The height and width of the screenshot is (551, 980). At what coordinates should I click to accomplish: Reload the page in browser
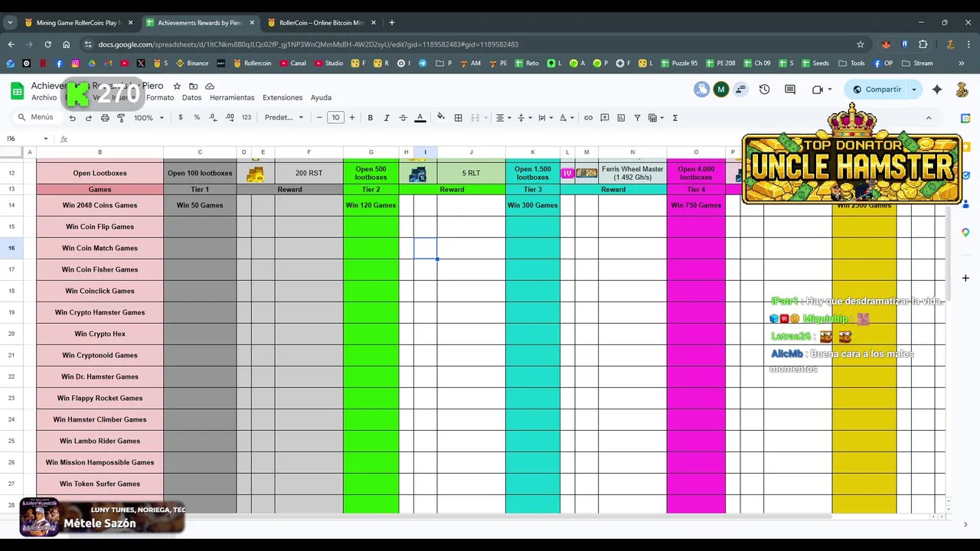tap(47, 44)
